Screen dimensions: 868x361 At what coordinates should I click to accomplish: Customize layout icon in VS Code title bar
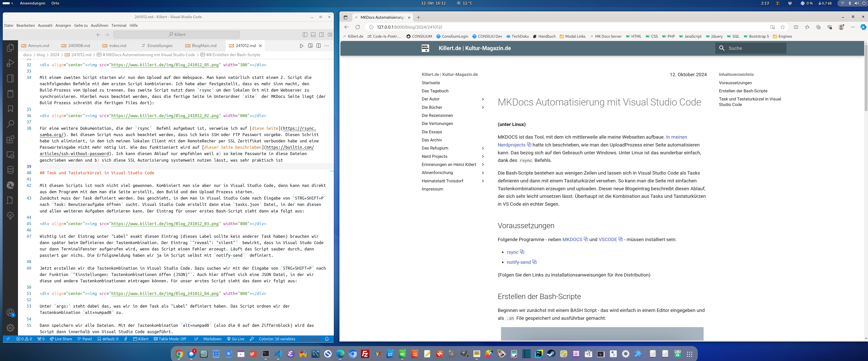(x=330, y=35)
